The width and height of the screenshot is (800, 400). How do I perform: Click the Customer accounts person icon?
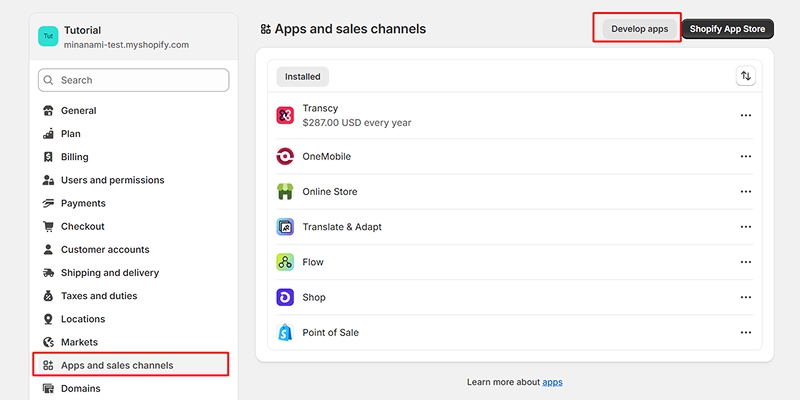click(x=48, y=249)
